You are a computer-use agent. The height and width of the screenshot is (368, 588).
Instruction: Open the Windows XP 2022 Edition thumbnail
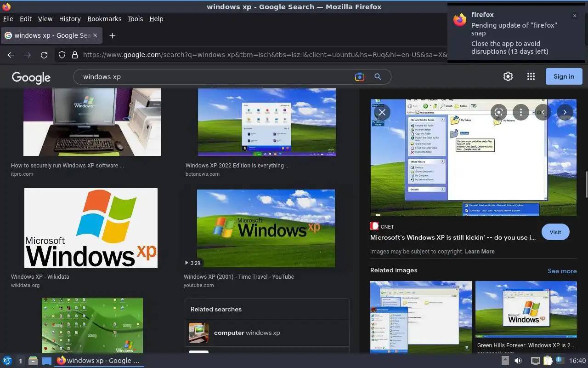tap(267, 122)
